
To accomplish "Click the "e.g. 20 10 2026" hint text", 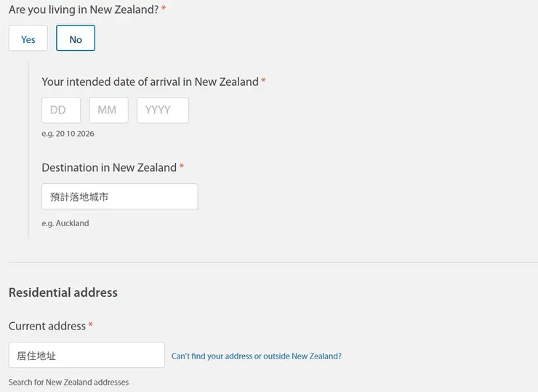I will pos(68,134).
